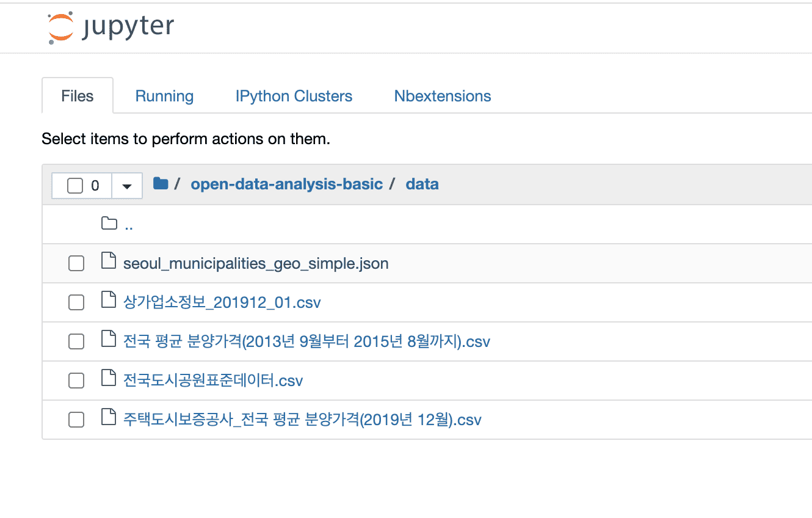Click the parent directory folder icon
This screenshot has height=518, width=812.
(x=109, y=224)
